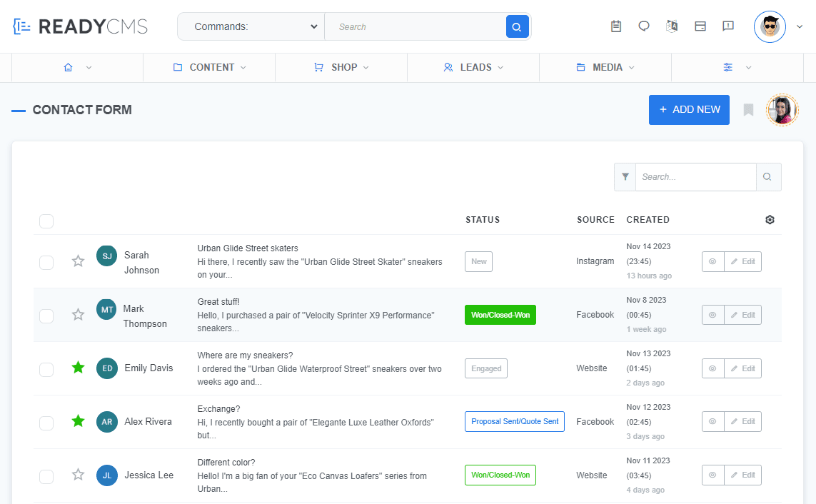Focus the contact form Search... field
816x504 pixels.
(x=696, y=177)
